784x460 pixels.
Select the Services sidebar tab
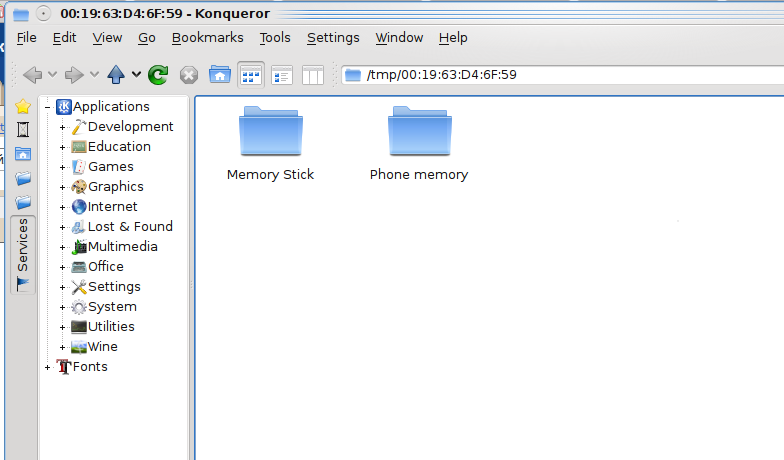[22, 255]
